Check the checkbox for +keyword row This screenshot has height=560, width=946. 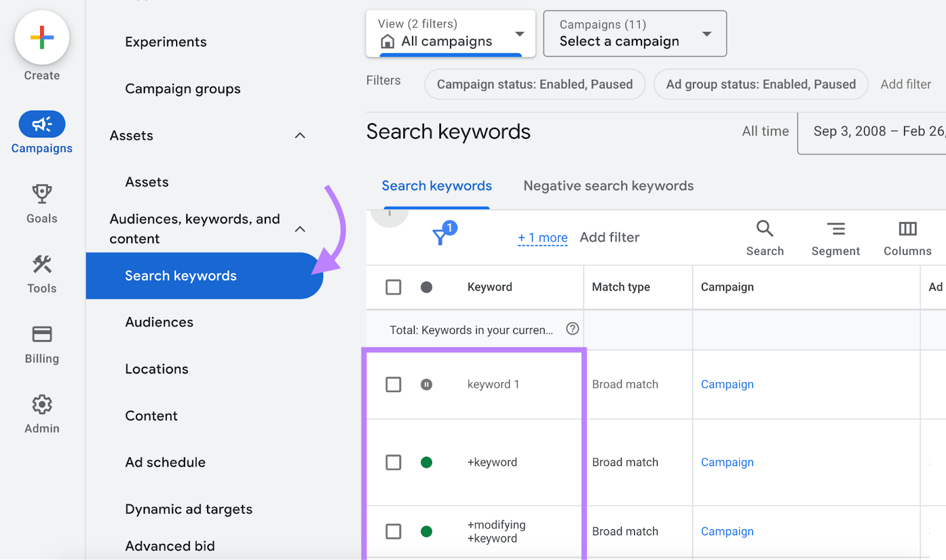point(393,462)
